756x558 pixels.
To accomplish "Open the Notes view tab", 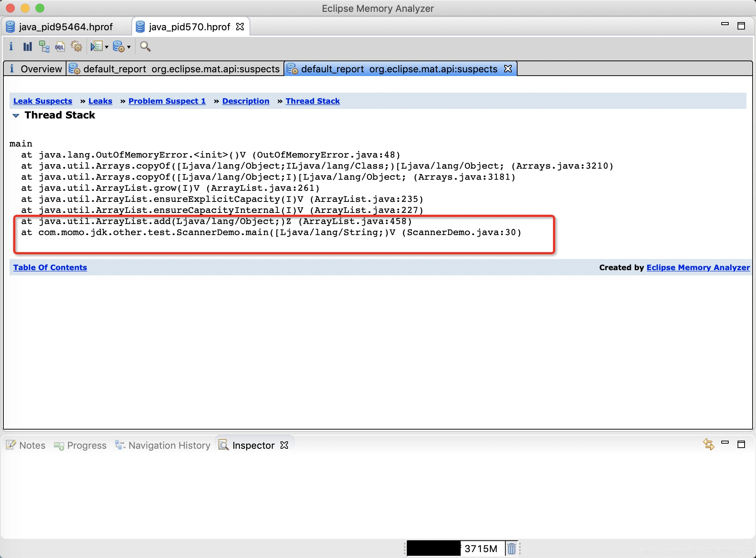I will pos(26,445).
